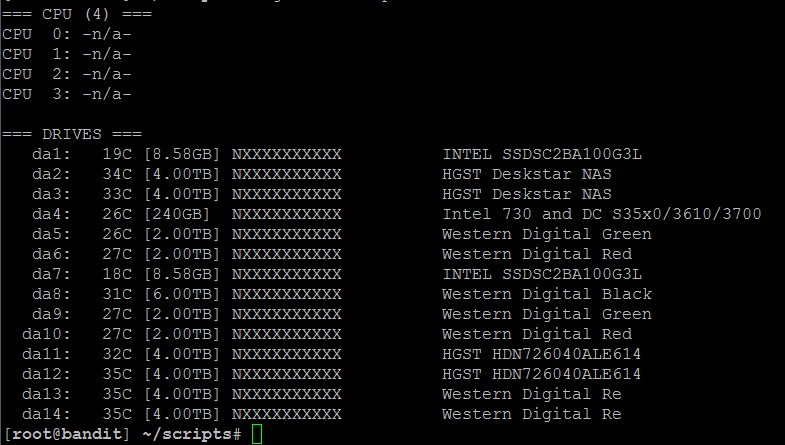Click INTEL SSDSC2BA100G3L model in da1 row
Image resolution: width=785 pixels, height=445 pixels.
pyautogui.click(x=542, y=154)
